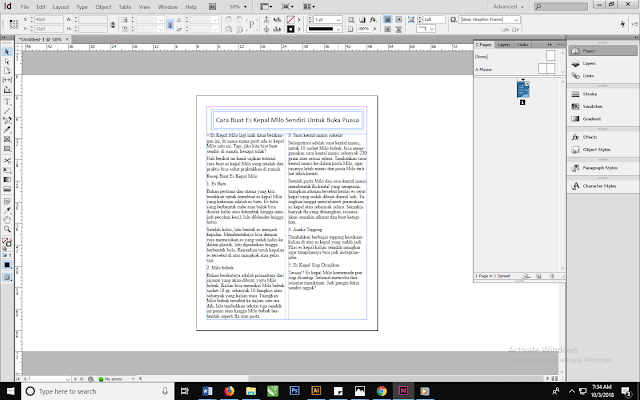Select the Free Transform tool
Viewport: 640px width, 400px height.
click(x=7, y=170)
